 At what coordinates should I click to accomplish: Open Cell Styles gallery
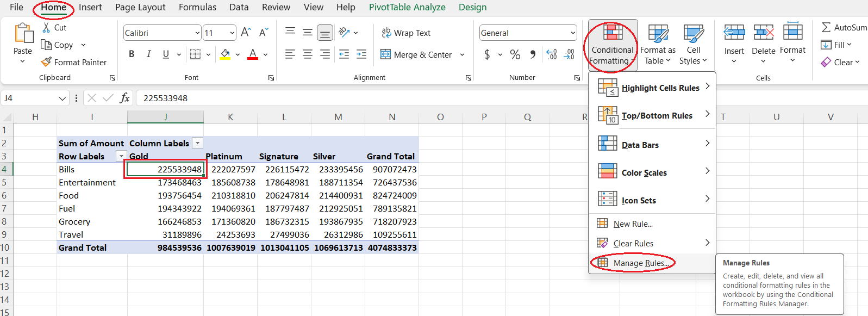tap(694, 45)
